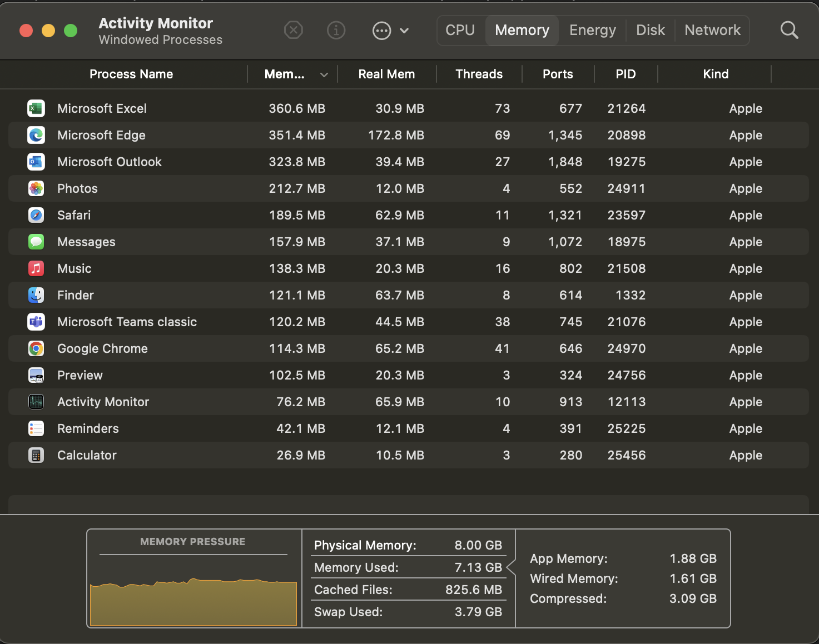Viewport: 819px width, 644px height.
Task: Open the process info inspector button
Action: [336, 30]
